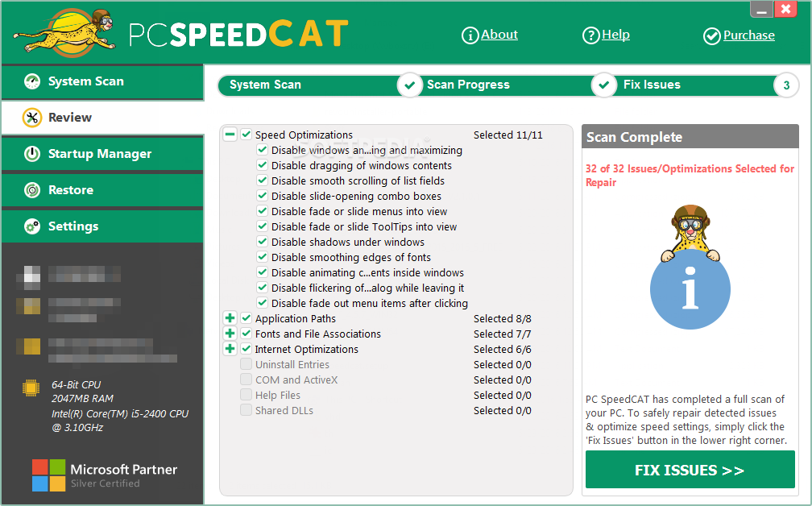Click the Review tools icon

click(32, 118)
